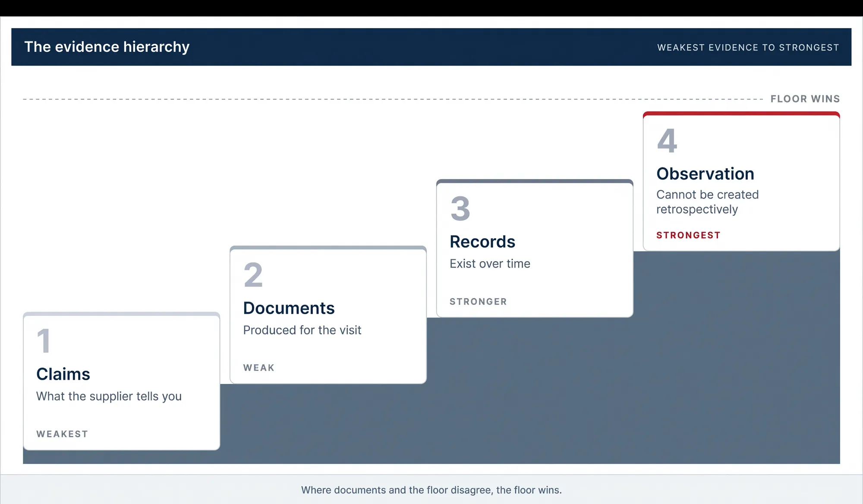This screenshot has height=504, width=863.
Task: Click the red 'STRONGEST' label
Action: coord(688,235)
